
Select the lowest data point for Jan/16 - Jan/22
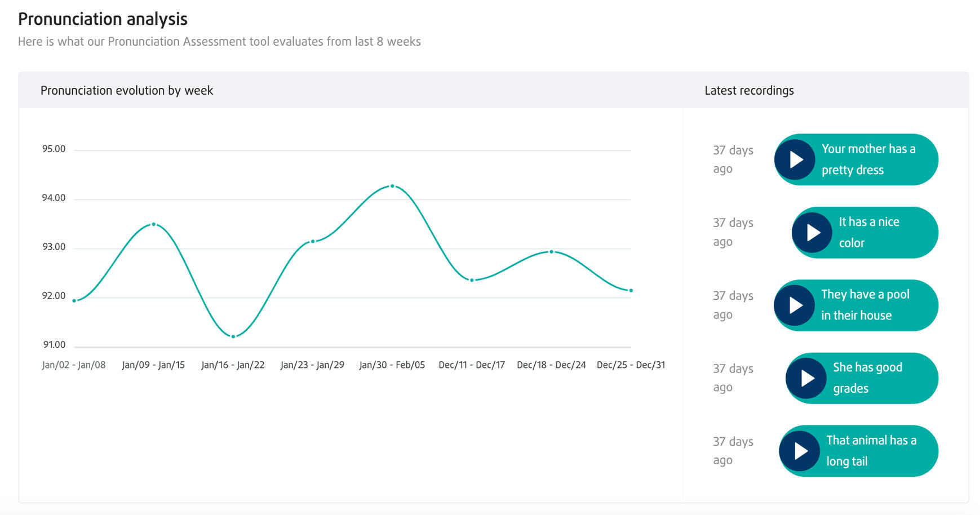pos(233,336)
